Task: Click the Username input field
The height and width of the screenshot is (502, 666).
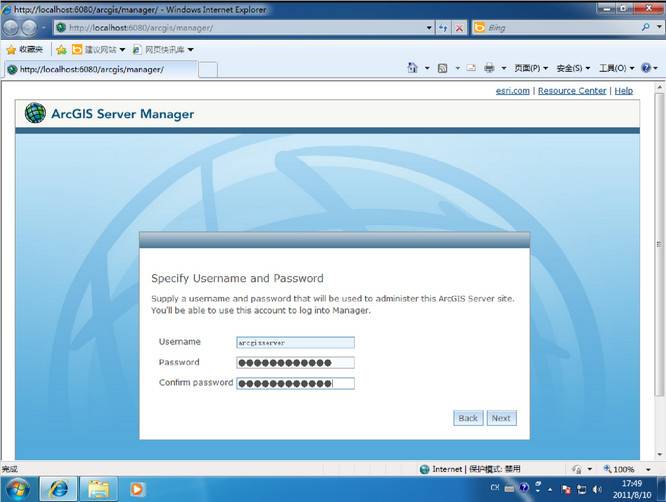Action: pyautogui.click(x=295, y=342)
